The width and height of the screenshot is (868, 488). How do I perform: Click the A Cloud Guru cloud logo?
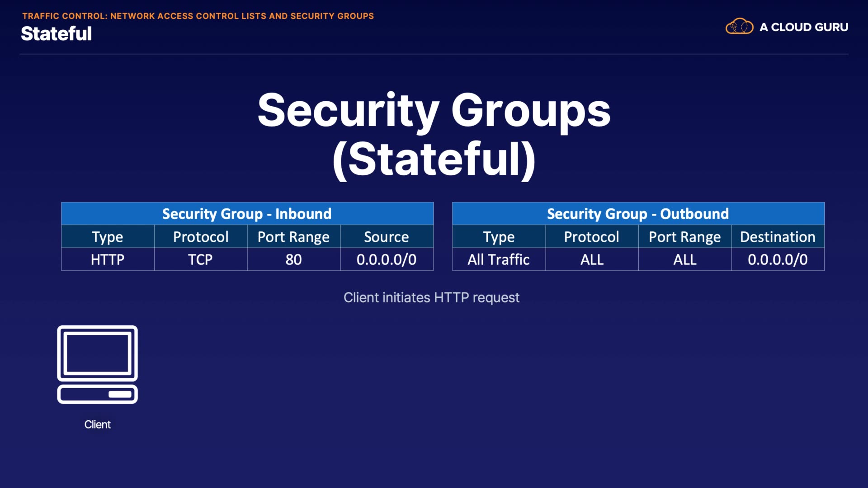pos(739,27)
